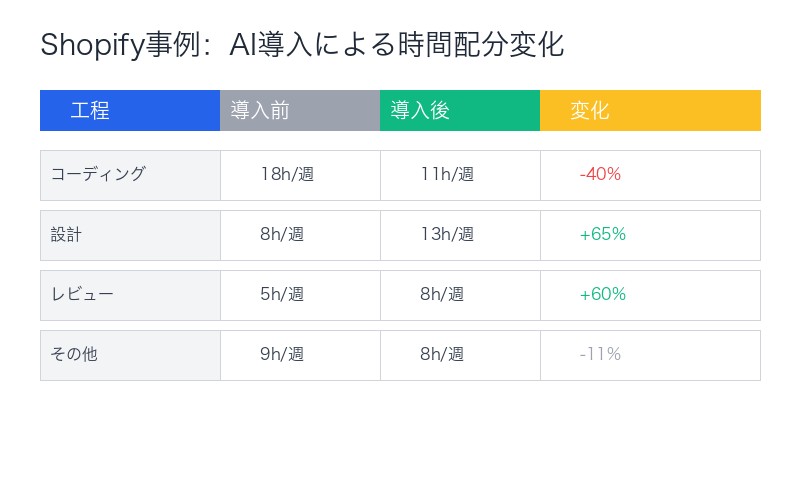Image resolution: width=800 pixels, height=500 pixels.
Task: Click the 18h/週 cell in the コーディング row
Action: pos(300,175)
